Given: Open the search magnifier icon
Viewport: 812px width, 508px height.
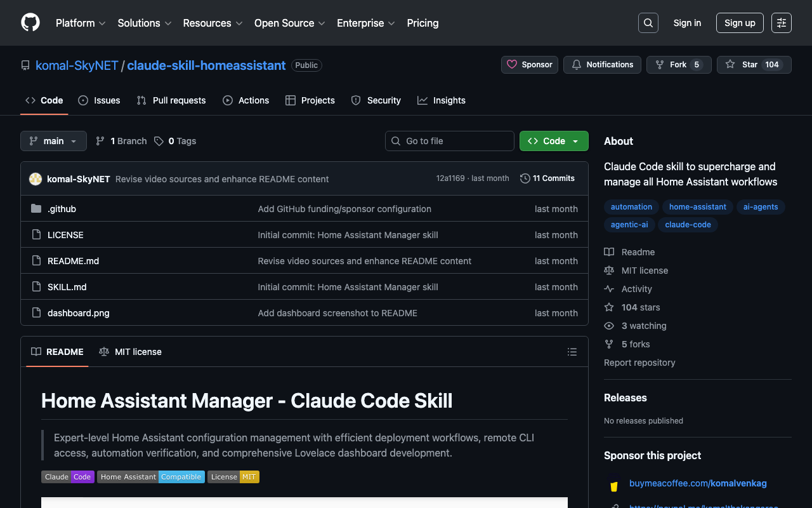Looking at the screenshot, I should point(648,23).
